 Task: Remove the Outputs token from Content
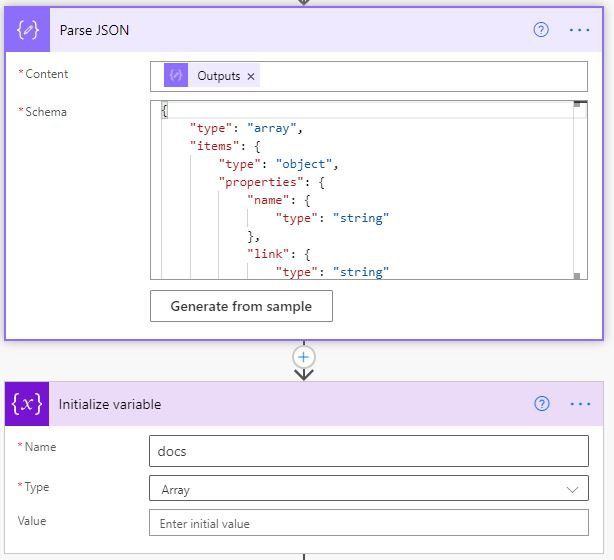(x=251, y=76)
